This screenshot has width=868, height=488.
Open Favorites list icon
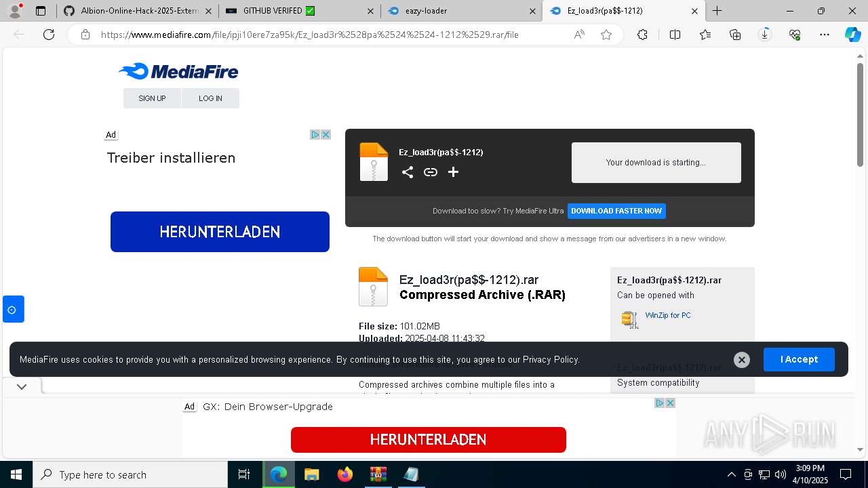pos(705,35)
